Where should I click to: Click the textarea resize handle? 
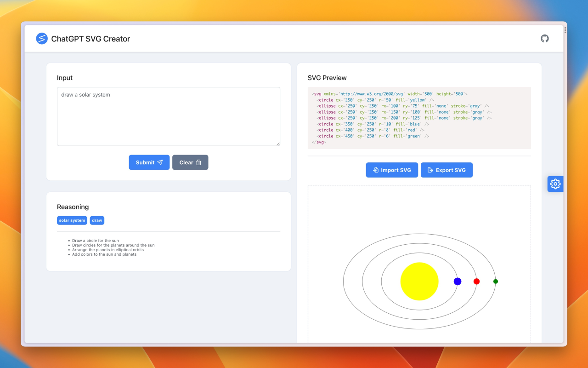[x=278, y=144]
